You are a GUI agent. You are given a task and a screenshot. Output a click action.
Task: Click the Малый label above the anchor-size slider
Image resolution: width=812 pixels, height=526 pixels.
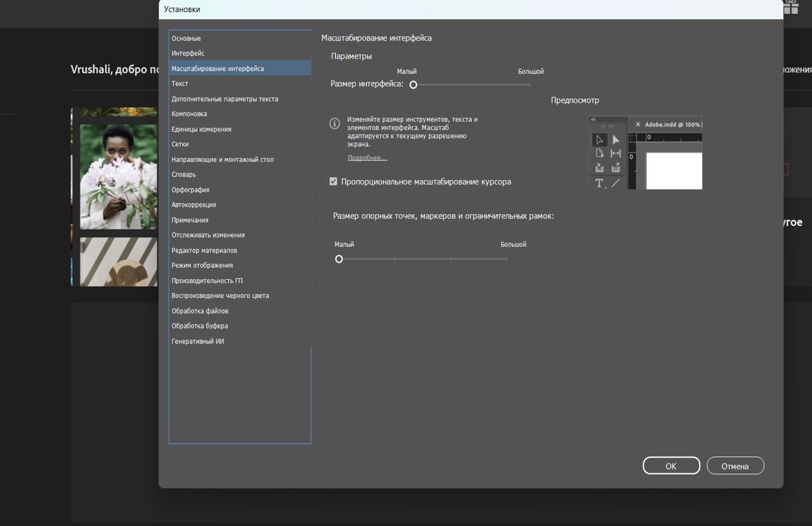pos(344,244)
